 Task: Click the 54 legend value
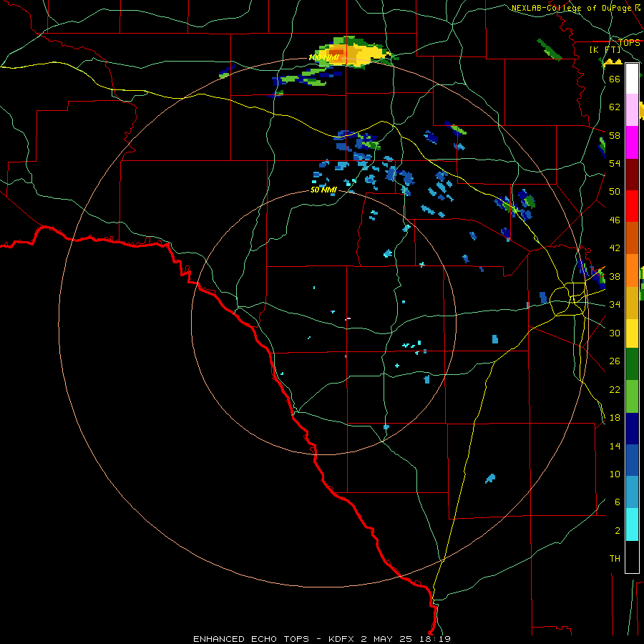click(615, 163)
